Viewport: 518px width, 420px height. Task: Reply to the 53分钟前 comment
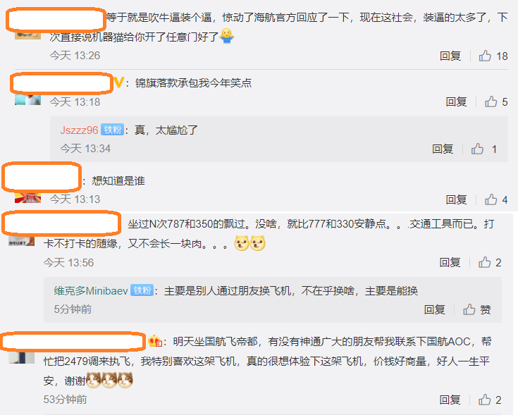point(450,400)
